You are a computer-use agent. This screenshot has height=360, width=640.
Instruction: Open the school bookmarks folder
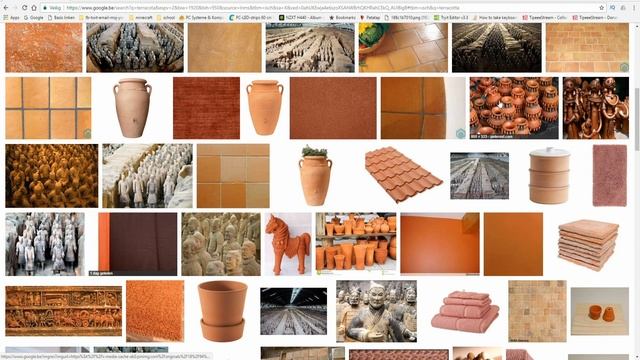pos(166,18)
